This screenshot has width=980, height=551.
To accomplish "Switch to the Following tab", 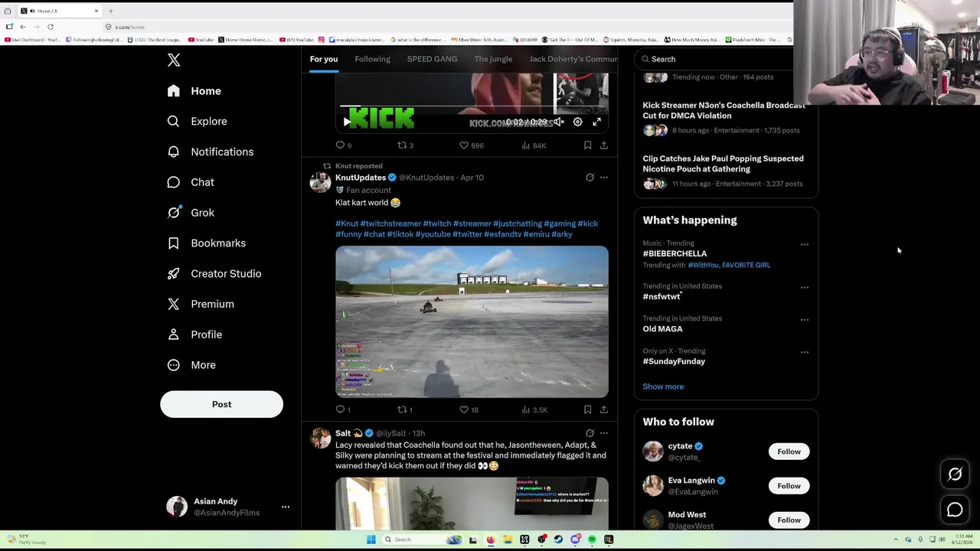I will coord(372,59).
